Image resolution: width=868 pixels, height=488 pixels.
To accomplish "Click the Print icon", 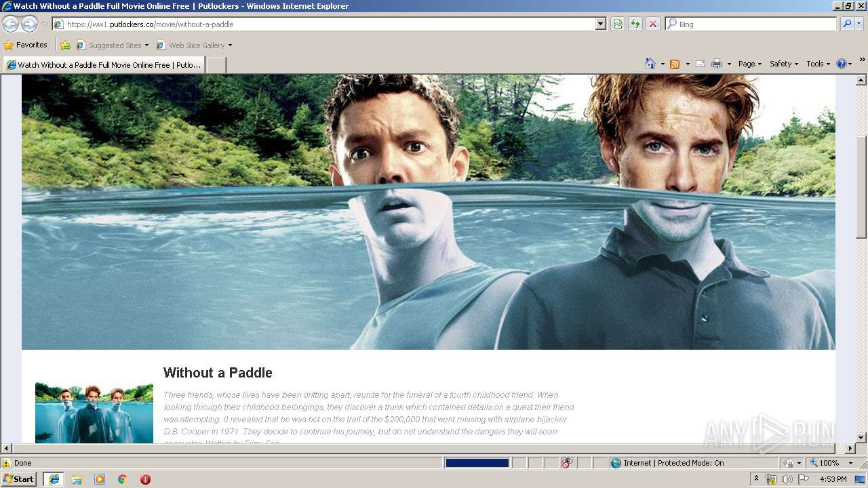I will [717, 64].
